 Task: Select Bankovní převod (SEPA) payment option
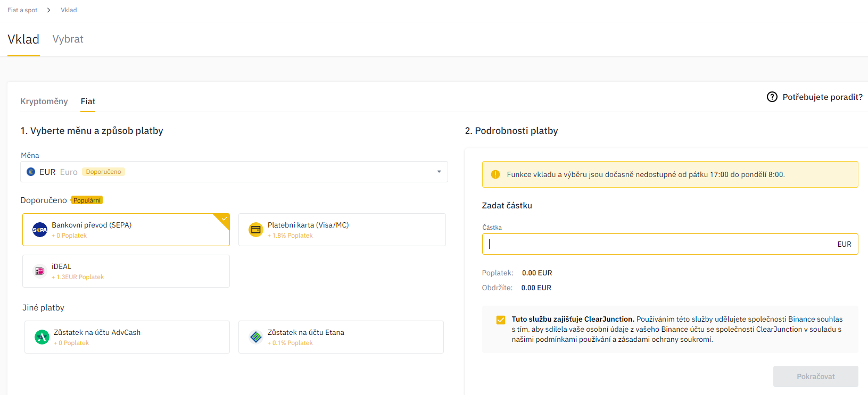click(126, 230)
